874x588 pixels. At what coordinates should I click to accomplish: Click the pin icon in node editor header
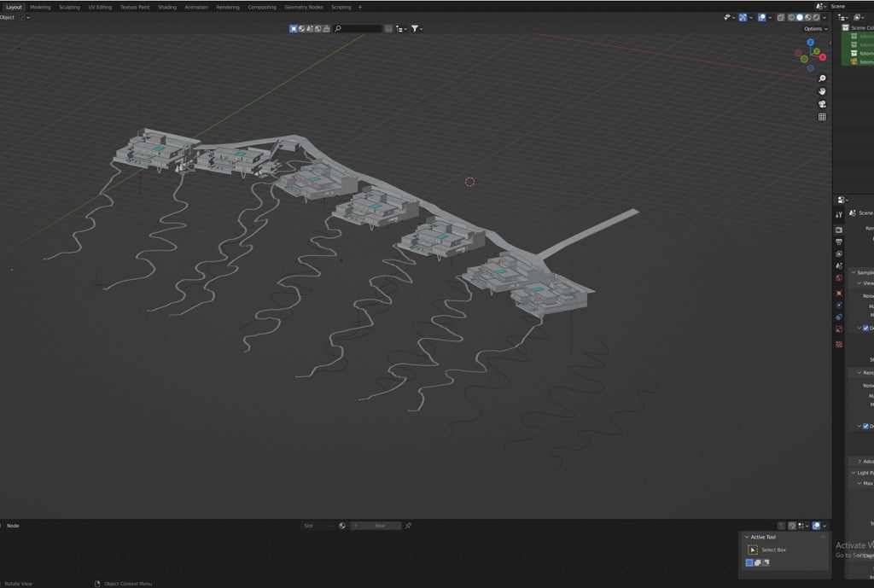click(x=408, y=526)
